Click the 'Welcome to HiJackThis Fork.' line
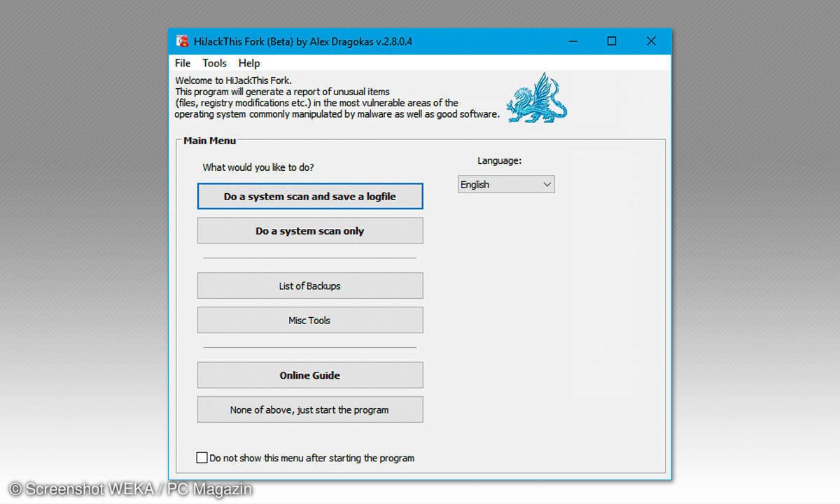Image resolution: width=840 pixels, height=504 pixels. click(x=233, y=80)
